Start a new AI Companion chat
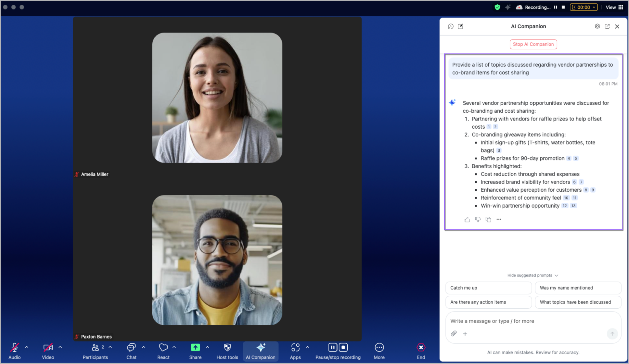629x364 pixels. click(460, 26)
